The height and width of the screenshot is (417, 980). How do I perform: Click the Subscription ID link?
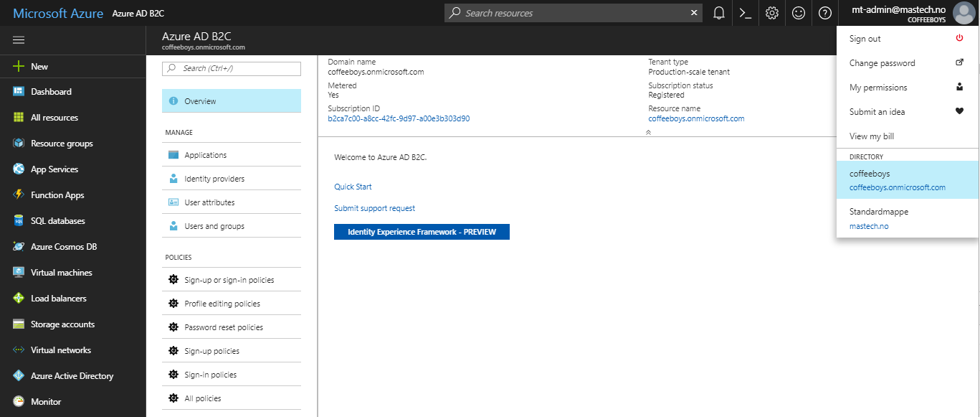click(399, 118)
